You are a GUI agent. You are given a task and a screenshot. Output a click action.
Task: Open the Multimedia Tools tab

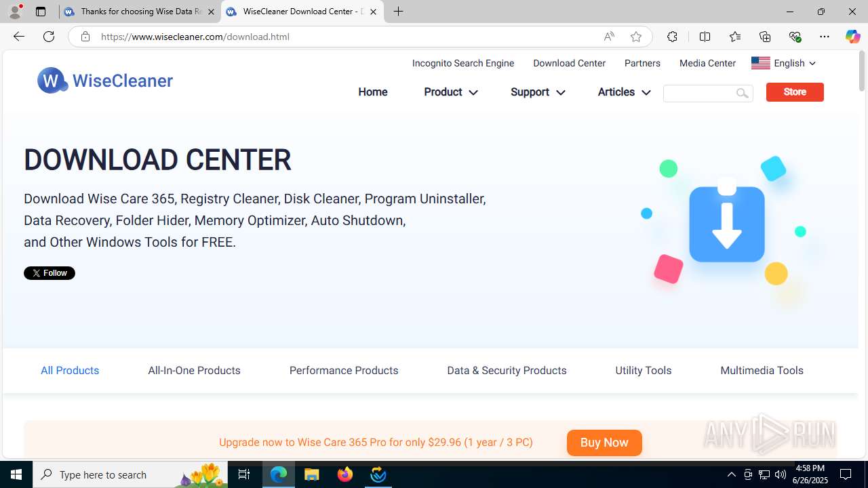tap(762, 370)
